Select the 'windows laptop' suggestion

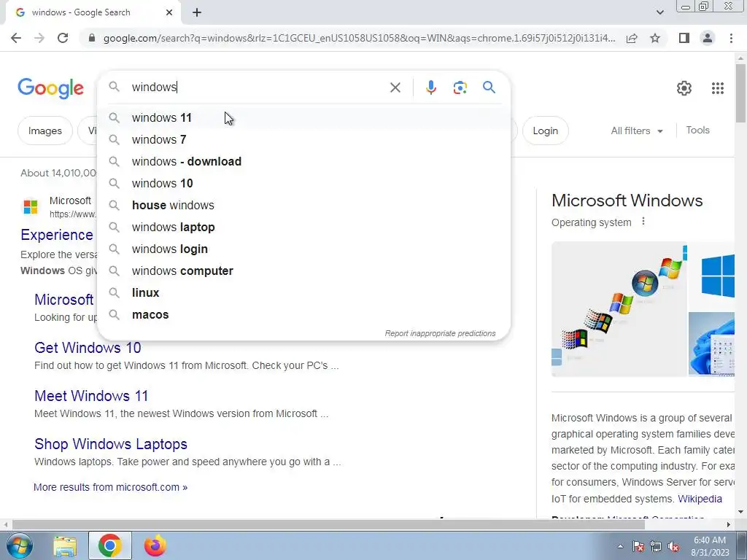coord(303,227)
